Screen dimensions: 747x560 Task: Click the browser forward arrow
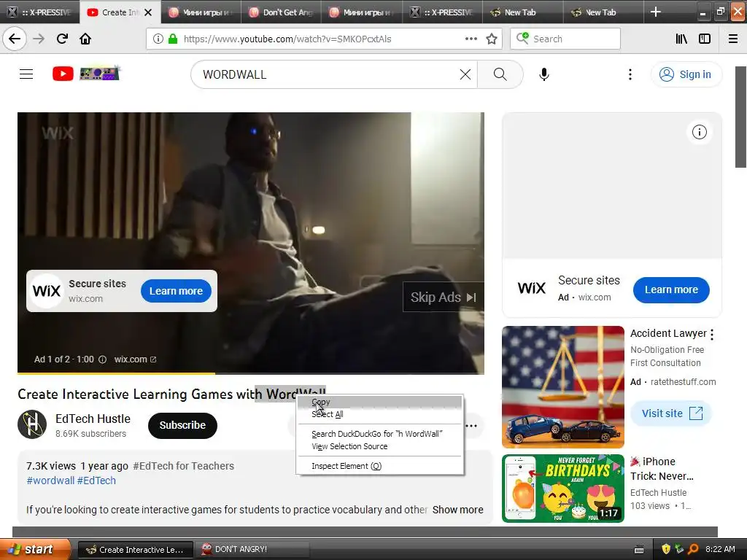tap(39, 39)
